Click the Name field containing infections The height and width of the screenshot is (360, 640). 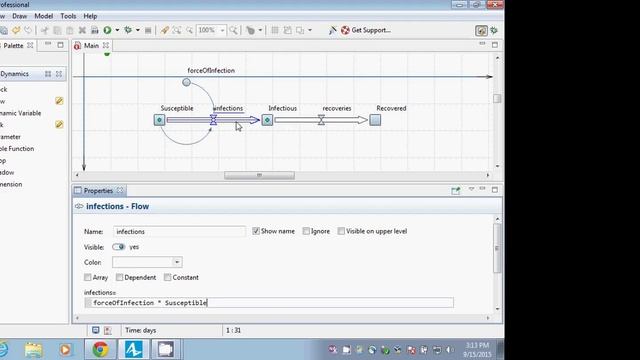click(x=179, y=231)
